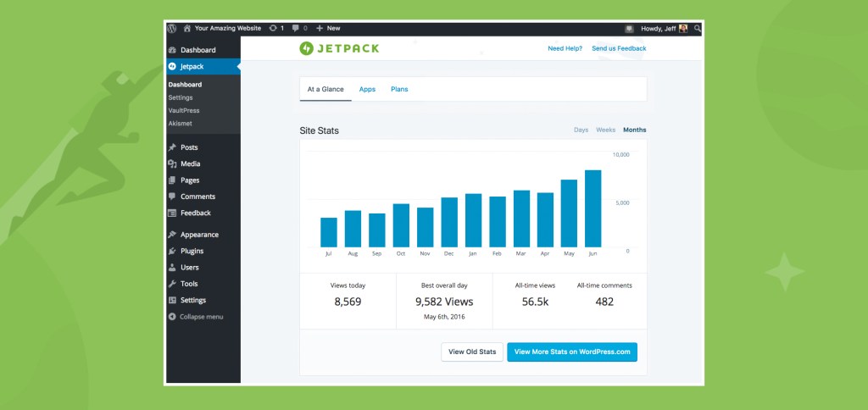Select Months stats range
Image resolution: width=868 pixels, height=410 pixels.
click(x=634, y=130)
